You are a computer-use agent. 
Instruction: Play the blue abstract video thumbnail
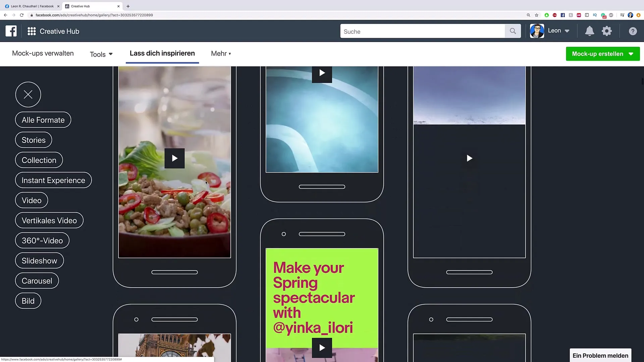[x=322, y=73]
